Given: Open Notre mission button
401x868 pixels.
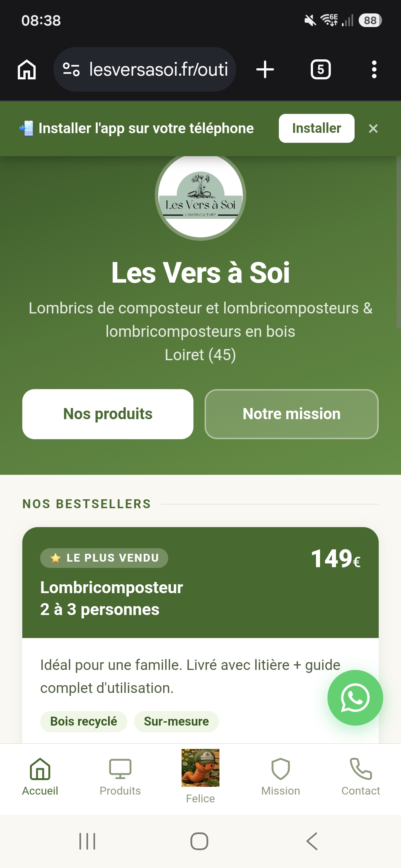Looking at the screenshot, I should [x=291, y=414].
